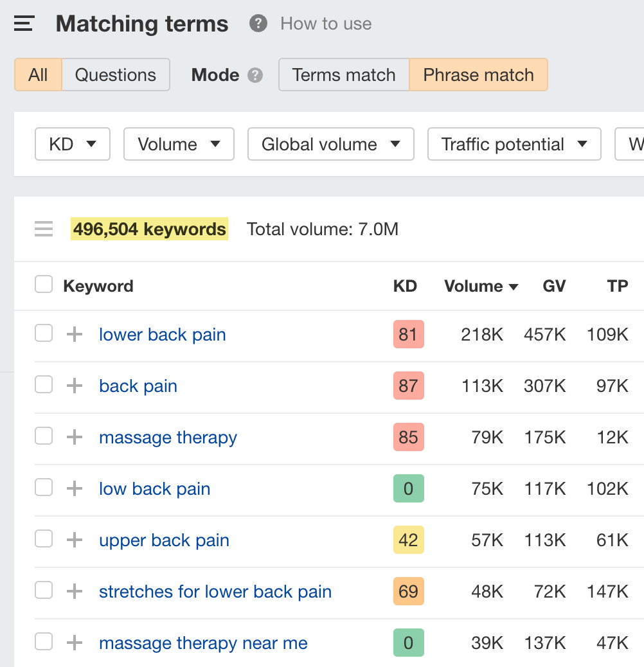Check the select-all checkbox in the header
This screenshot has width=644, height=667.
pos(43,283)
